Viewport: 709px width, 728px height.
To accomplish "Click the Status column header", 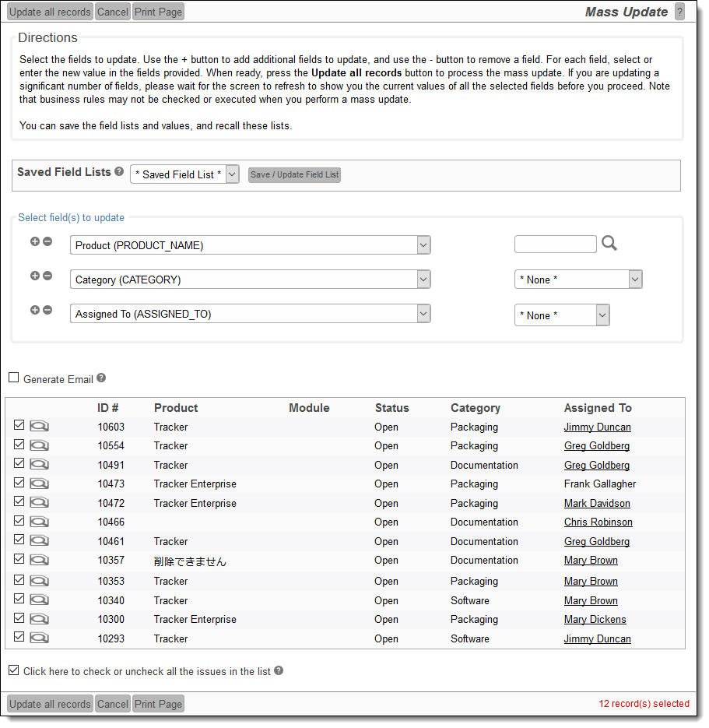I will click(391, 408).
